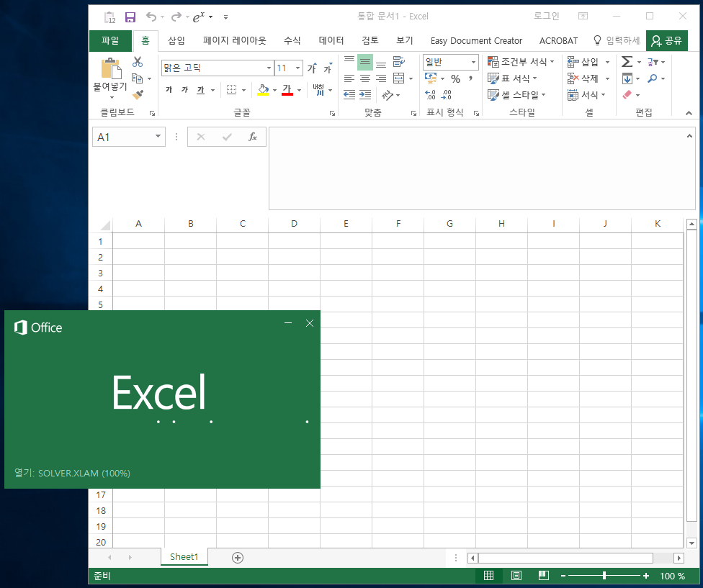Apply yellow fill color
Screen dimensions: 703x588
tap(263, 90)
